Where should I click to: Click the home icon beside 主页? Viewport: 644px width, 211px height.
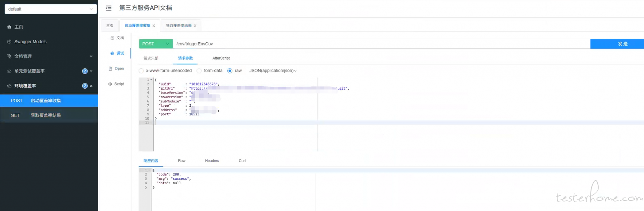click(x=9, y=27)
